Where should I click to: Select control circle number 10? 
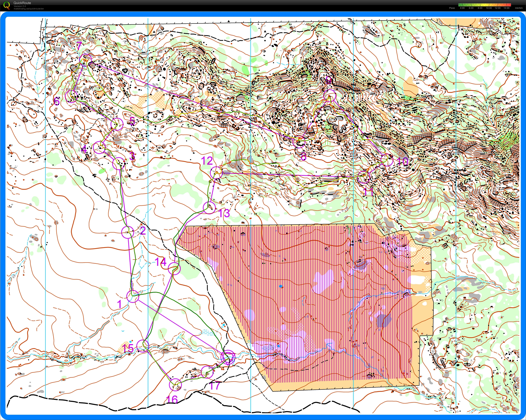pos(387,160)
